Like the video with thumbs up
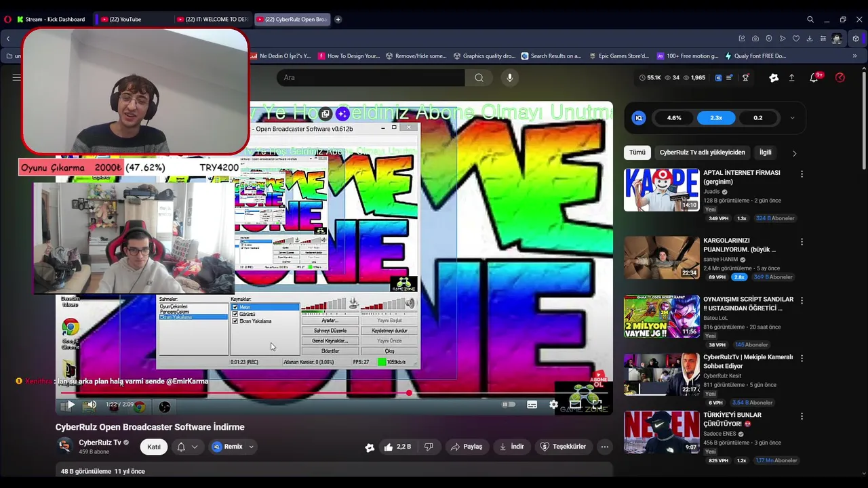The height and width of the screenshot is (488, 868). (x=397, y=447)
